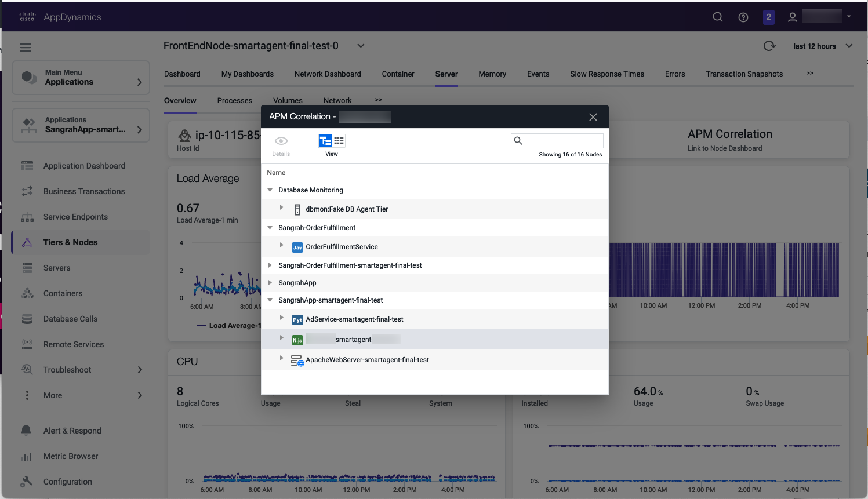Refresh data with the reload icon
The height and width of the screenshot is (499, 868).
pyautogui.click(x=769, y=46)
